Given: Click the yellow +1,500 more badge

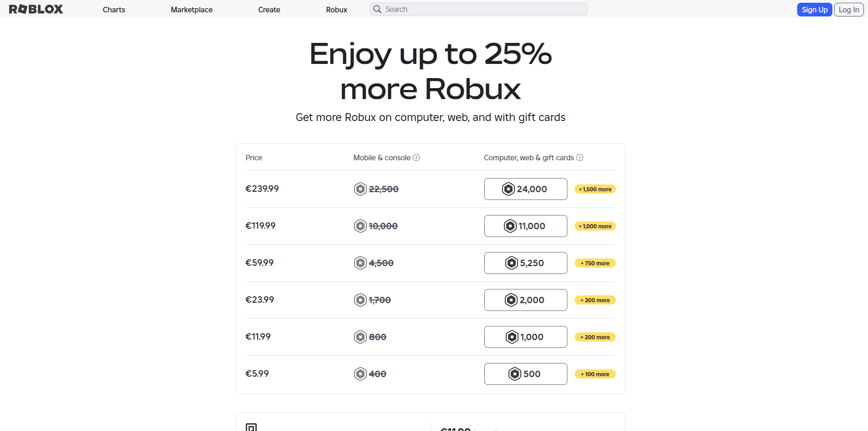Looking at the screenshot, I should 595,189.
